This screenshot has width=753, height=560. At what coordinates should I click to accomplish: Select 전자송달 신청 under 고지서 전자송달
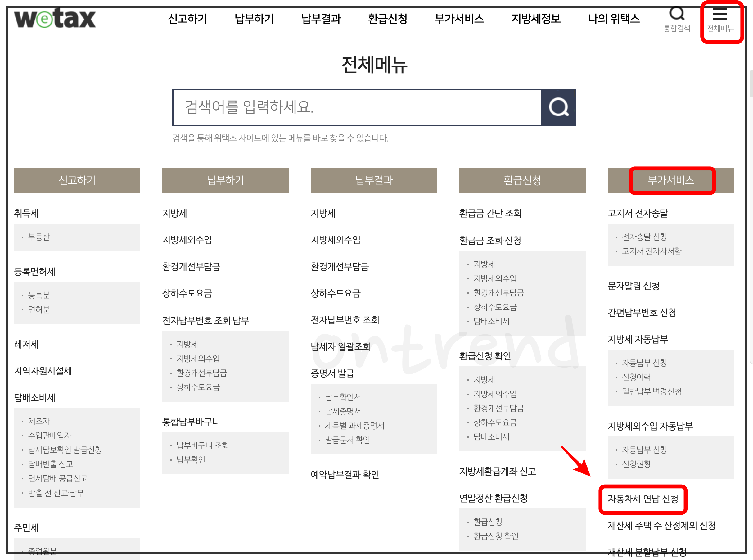tap(644, 237)
